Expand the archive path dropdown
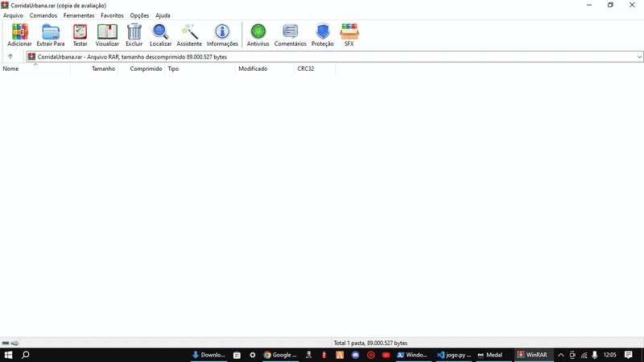This screenshot has height=362, width=644. 639,57
